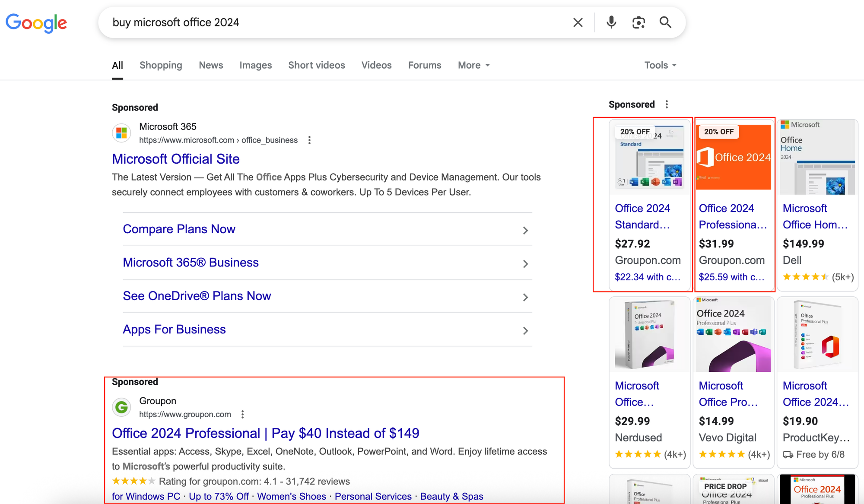Click microsoft.com office_business URL text
The image size is (864, 504).
pyautogui.click(x=218, y=140)
